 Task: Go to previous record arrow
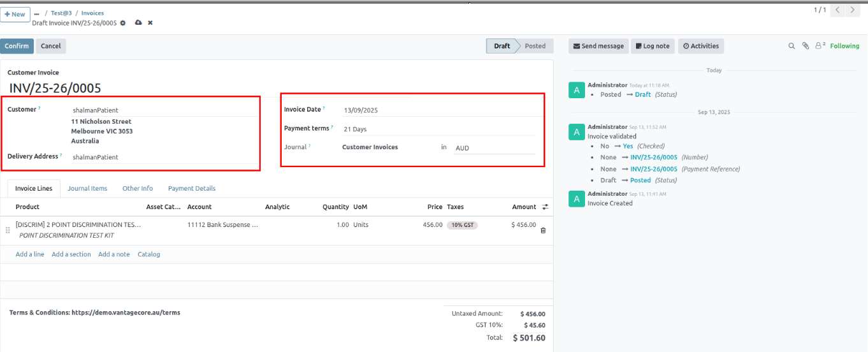838,10
